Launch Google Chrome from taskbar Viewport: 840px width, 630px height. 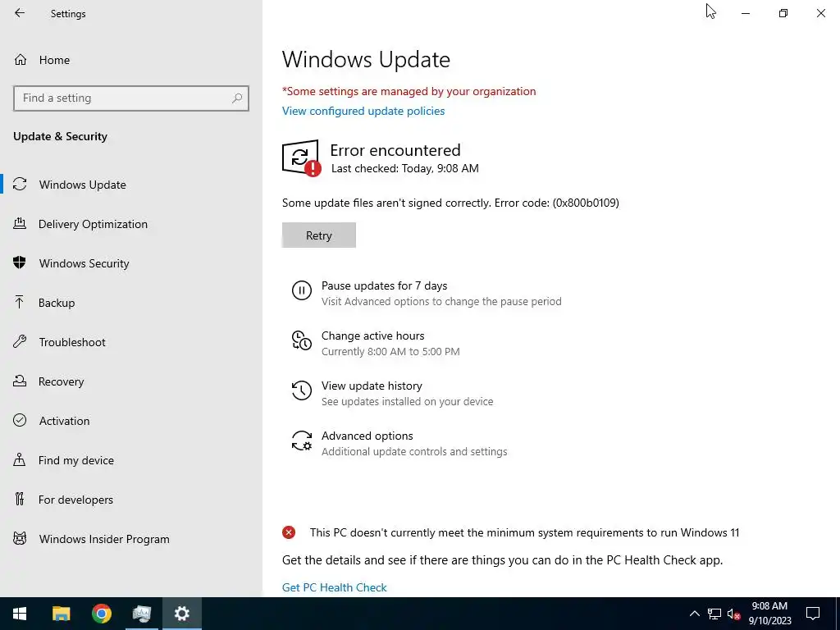(101, 614)
